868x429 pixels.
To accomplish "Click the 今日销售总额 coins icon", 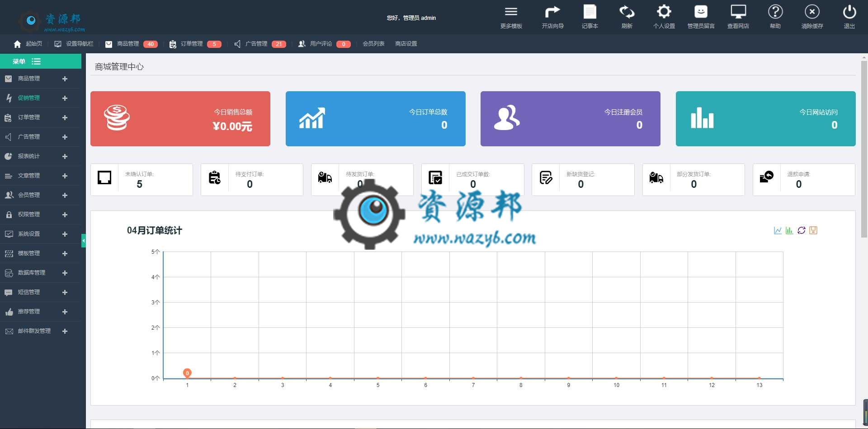I will click(x=117, y=117).
